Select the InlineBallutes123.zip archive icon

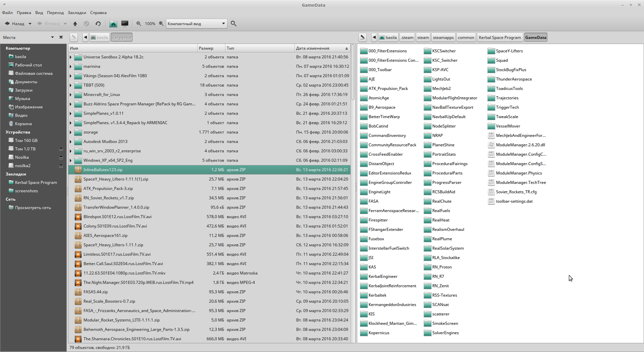click(x=78, y=170)
